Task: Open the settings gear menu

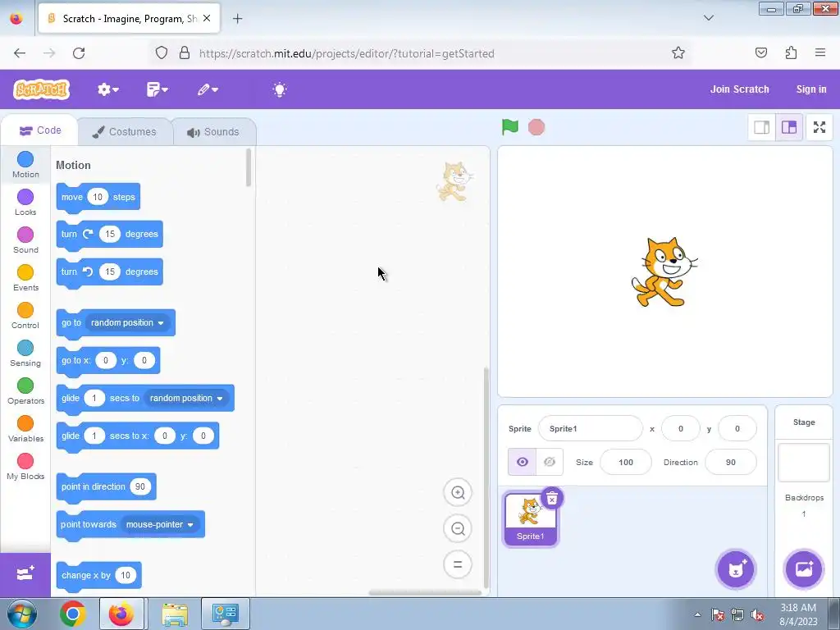Action: 107,89
